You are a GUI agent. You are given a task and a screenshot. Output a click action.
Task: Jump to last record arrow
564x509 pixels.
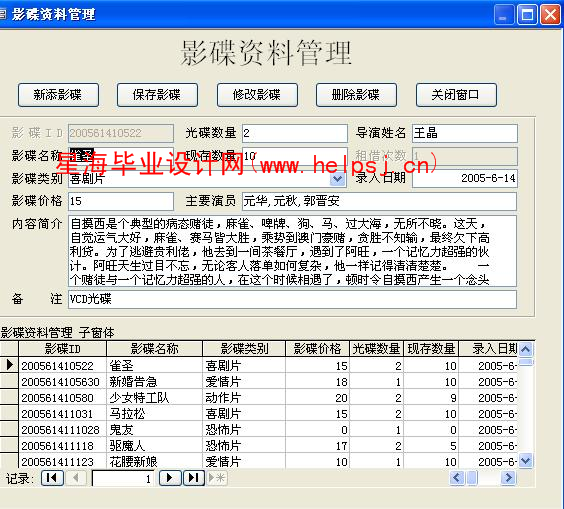pyautogui.click(x=194, y=478)
